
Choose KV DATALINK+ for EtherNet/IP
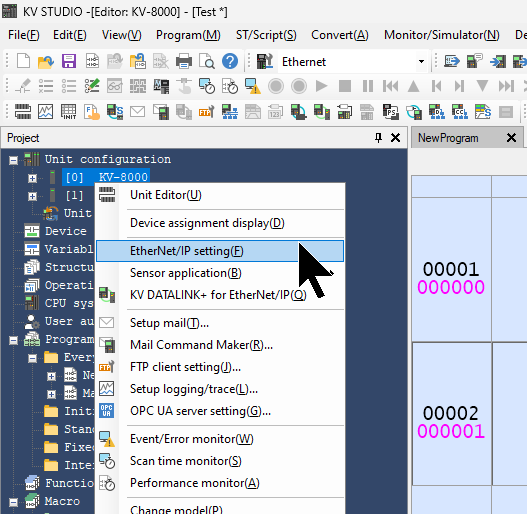click(220, 295)
